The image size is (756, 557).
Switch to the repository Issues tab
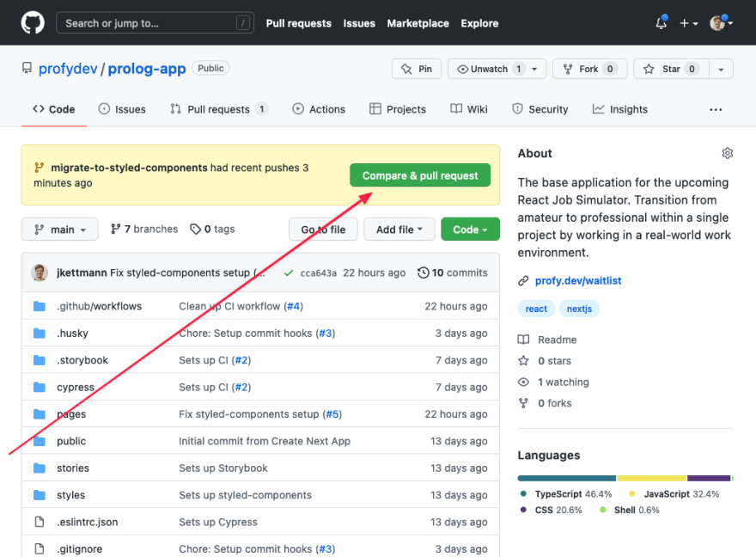[x=122, y=109]
